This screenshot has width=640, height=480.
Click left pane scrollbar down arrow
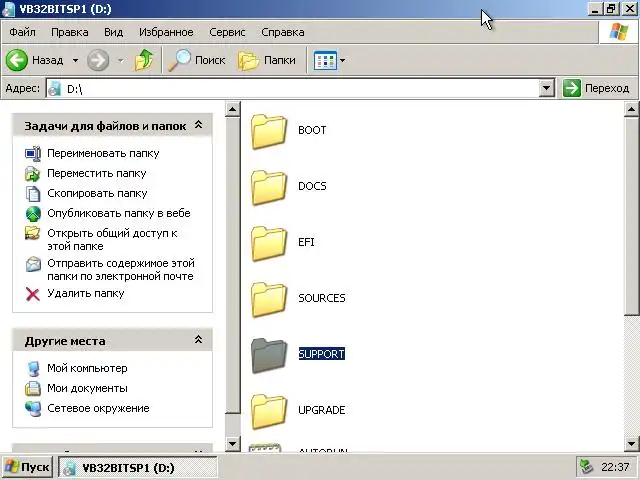pos(232,443)
